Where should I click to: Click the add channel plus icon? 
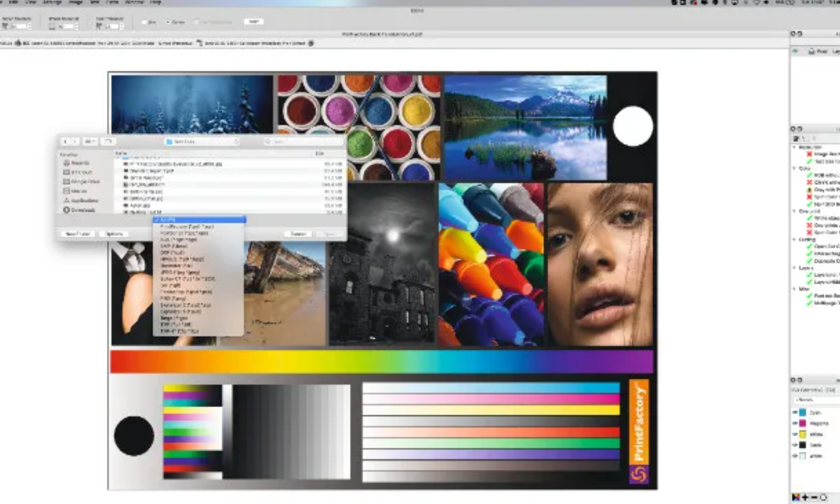[805, 498]
